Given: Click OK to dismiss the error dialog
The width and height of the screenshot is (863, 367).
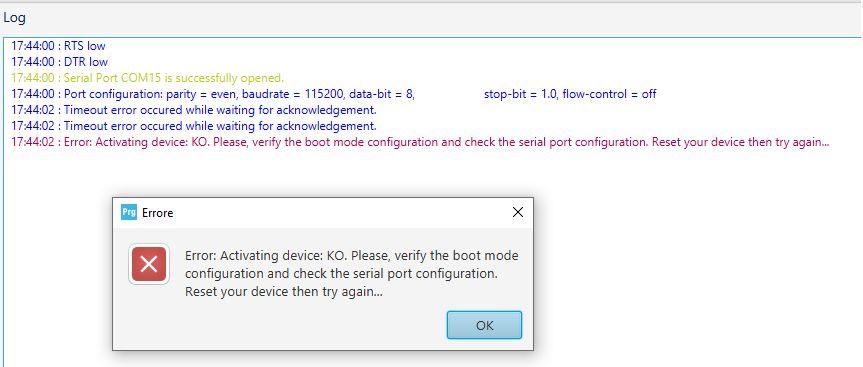Looking at the screenshot, I should [x=484, y=325].
